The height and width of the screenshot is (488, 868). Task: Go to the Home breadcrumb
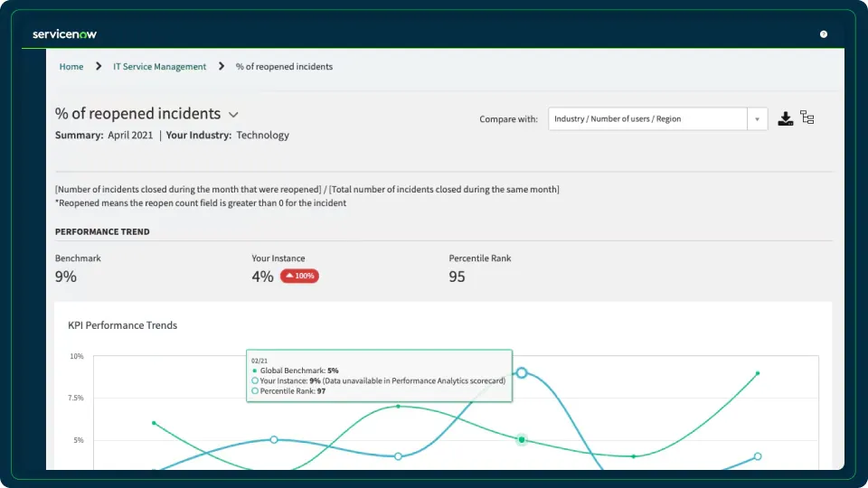point(71,66)
